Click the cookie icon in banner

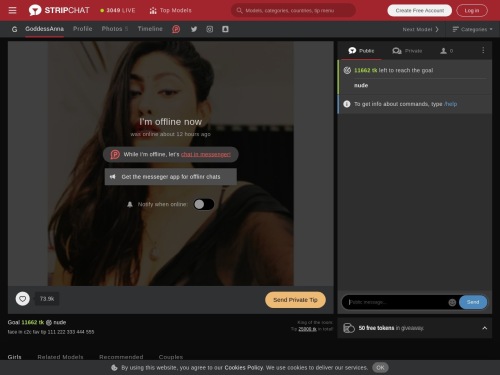(x=114, y=368)
